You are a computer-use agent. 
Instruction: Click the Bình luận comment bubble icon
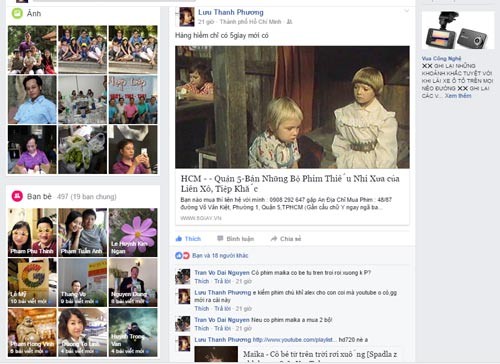[220, 238]
